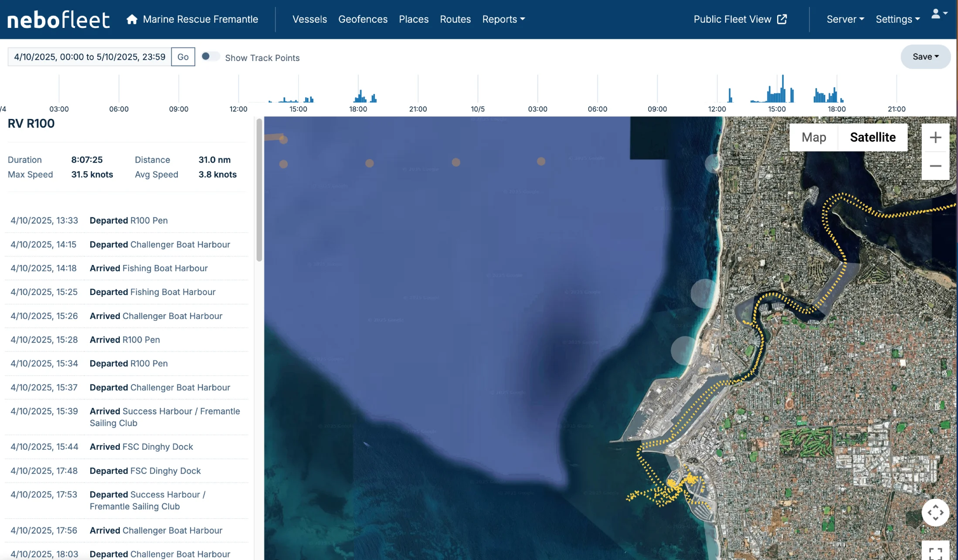Zoom in the map with plus button
This screenshot has height=560, width=958.
click(x=935, y=138)
